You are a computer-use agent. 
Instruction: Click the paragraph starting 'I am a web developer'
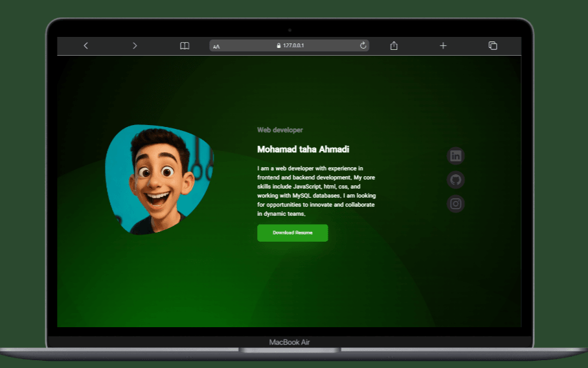tap(317, 191)
